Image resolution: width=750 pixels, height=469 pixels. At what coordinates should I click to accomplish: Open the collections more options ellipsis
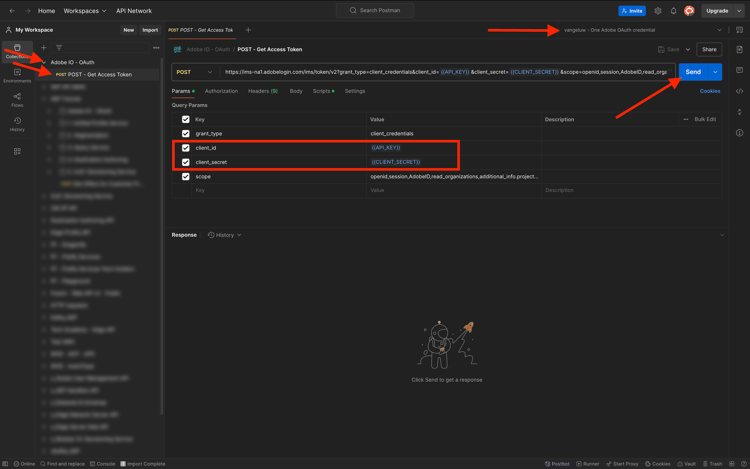[x=156, y=48]
